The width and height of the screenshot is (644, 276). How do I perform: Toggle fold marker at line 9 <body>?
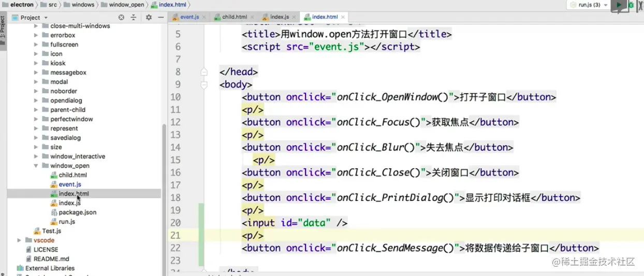point(204,84)
